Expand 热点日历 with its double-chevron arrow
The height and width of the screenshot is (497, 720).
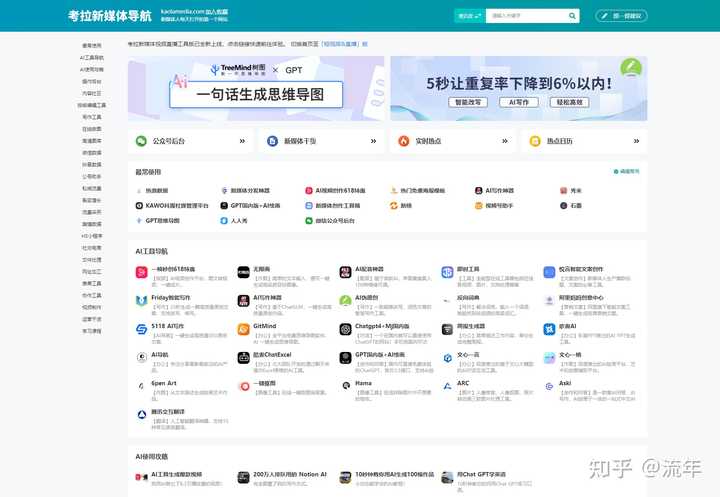[x=636, y=141]
